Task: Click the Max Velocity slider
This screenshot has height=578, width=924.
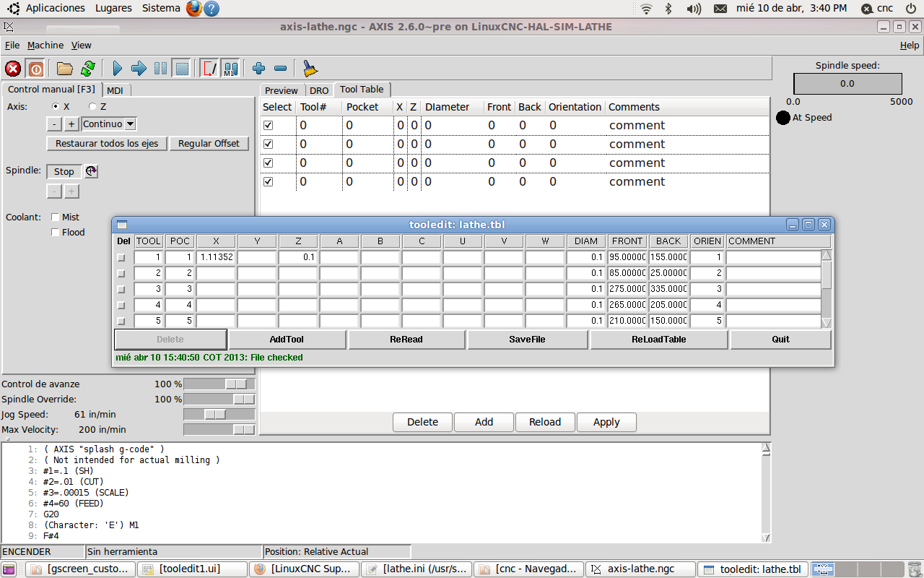Action: (x=219, y=429)
